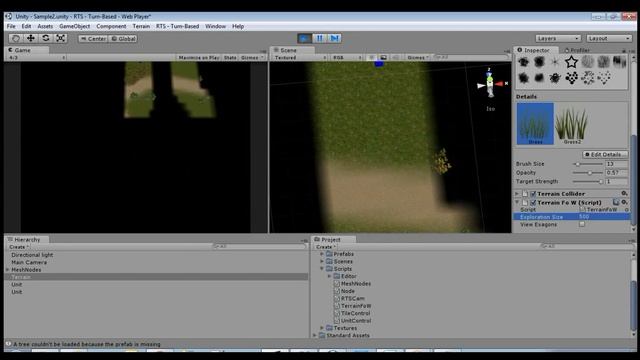640x360 pixels.
Task: Click the script object picker circle
Action: (x=627, y=209)
